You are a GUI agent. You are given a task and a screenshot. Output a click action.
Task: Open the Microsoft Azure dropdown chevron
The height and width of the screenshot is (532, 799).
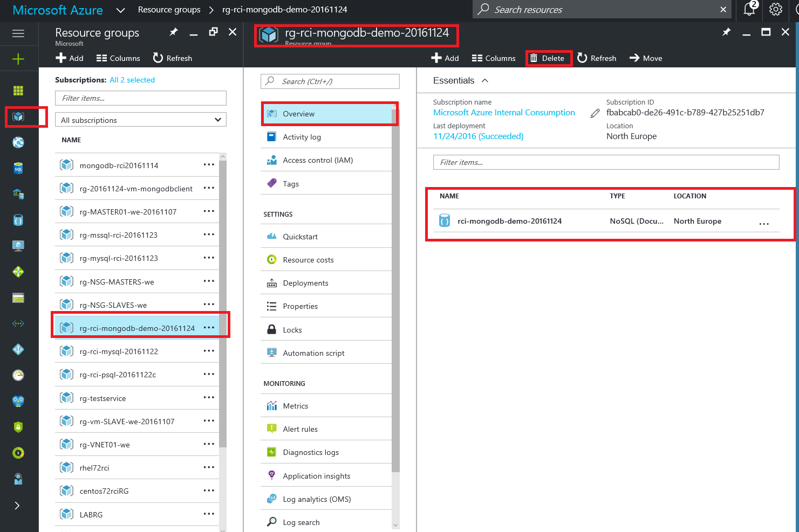point(121,10)
